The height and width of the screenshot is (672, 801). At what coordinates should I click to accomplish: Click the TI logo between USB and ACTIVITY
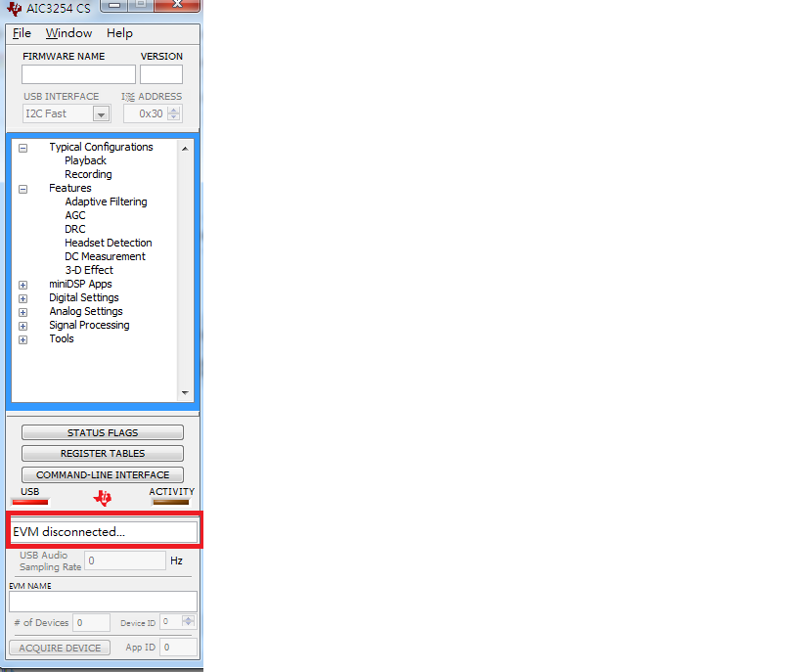[102, 497]
